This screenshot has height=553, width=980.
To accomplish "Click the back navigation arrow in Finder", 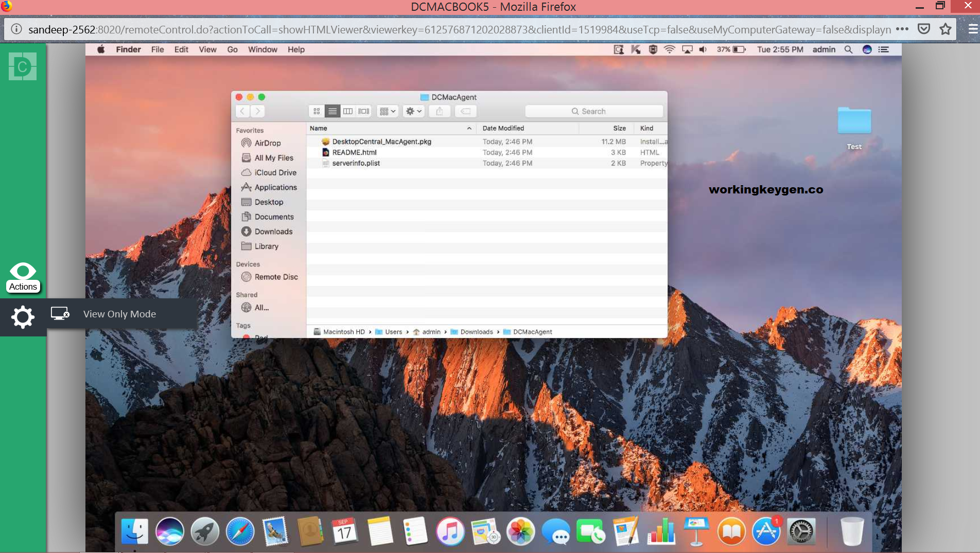I will 242,111.
